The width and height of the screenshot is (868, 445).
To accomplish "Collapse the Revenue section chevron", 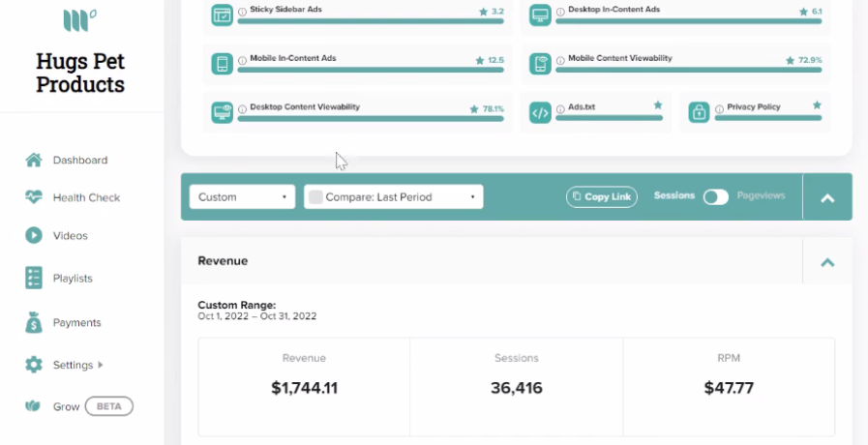I will (x=827, y=262).
